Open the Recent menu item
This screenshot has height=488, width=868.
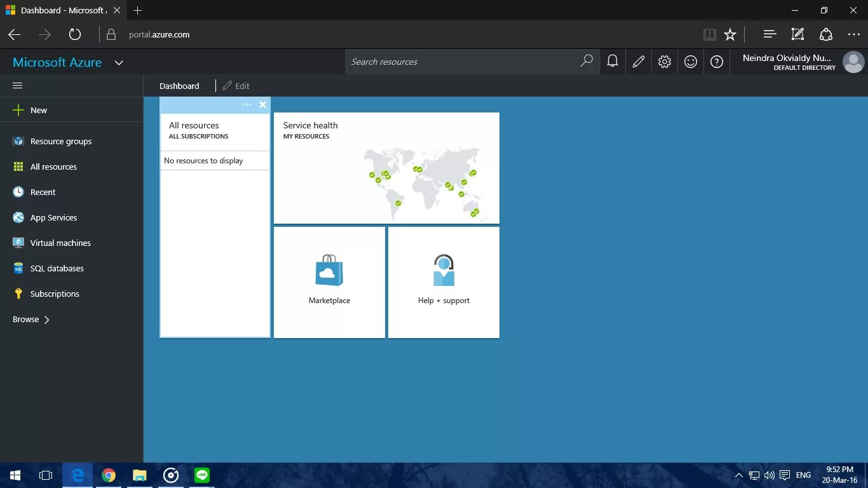point(71,192)
